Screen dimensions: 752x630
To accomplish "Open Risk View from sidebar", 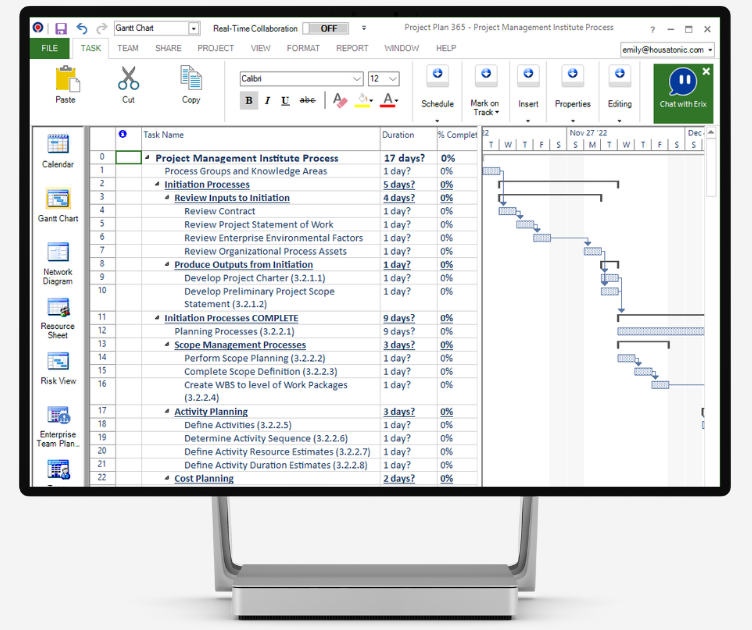I will tap(58, 368).
